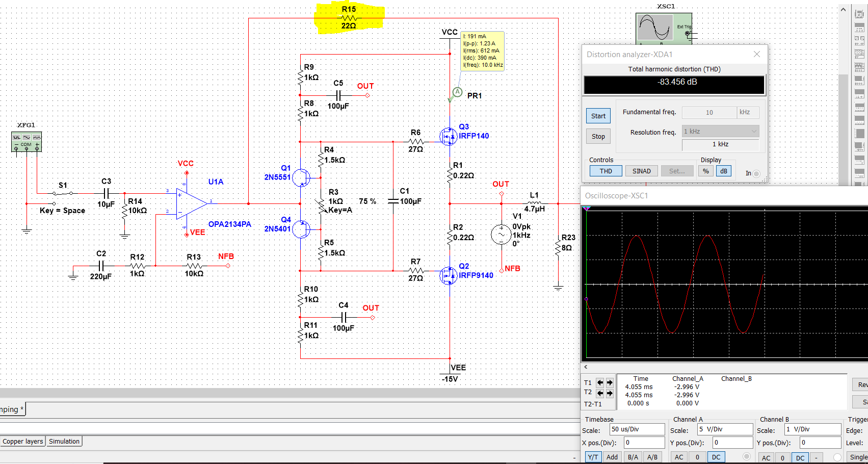The height and width of the screenshot is (464, 868).
Task: Set Channel B coupling to DC
Action: (x=800, y=458)
